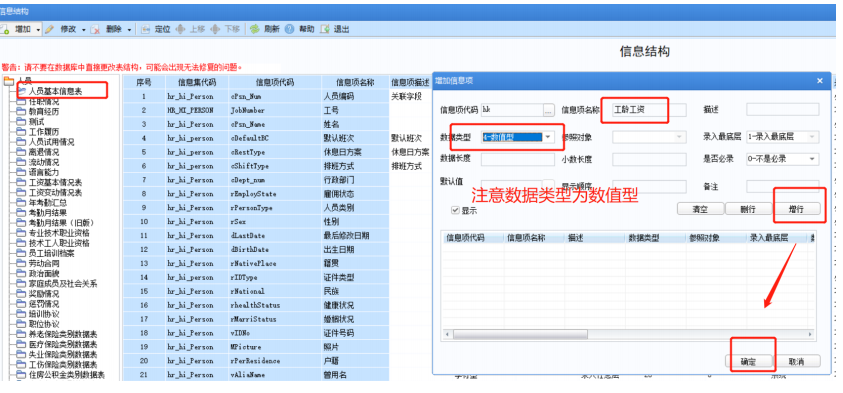Select 养老保险类别数据表 tree node
Viewport: 843px width, 393px height.
pyautogui.click(x=63, y=334)
